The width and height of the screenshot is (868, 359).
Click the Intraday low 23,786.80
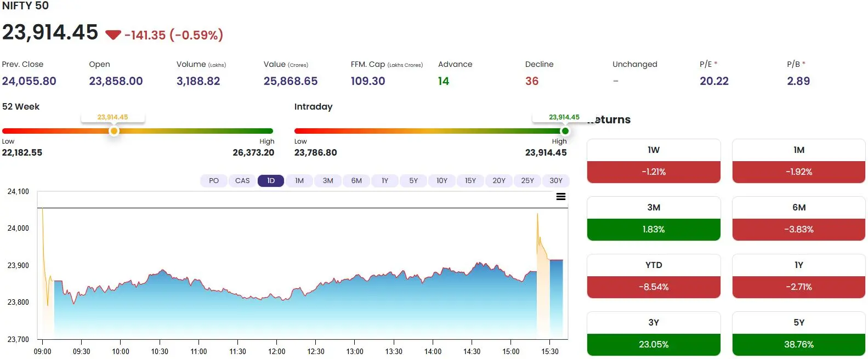[x=315, y=152]
